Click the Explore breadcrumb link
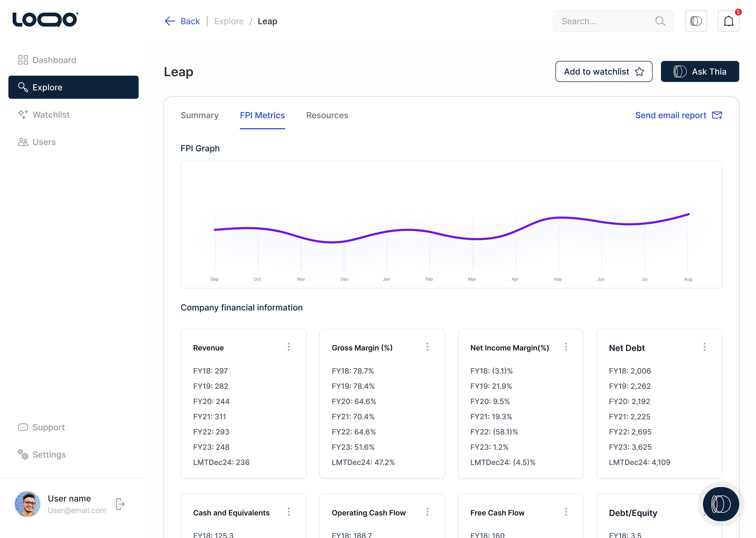This screenshot has width=756, height=538. (x=229, y=21)
